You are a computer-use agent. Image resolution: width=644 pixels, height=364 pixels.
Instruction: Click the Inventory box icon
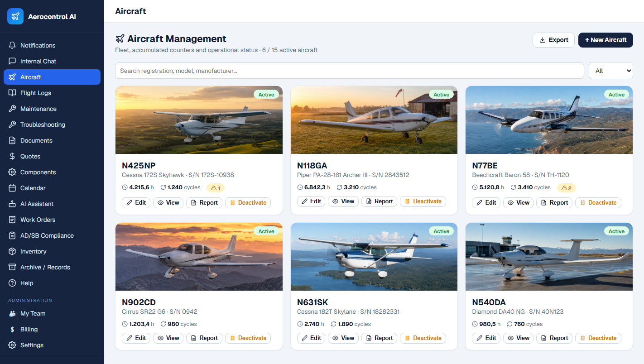tap(12, 251)
